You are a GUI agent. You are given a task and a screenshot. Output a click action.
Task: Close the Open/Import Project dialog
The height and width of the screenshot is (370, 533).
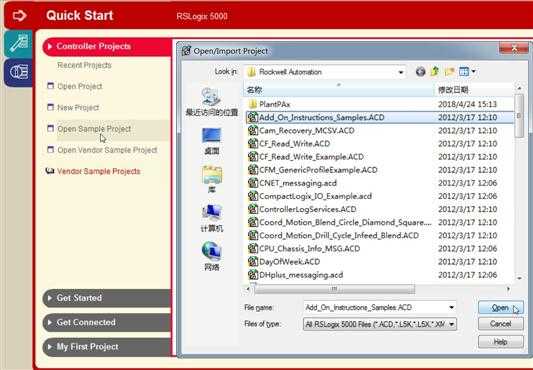point(514,48)
